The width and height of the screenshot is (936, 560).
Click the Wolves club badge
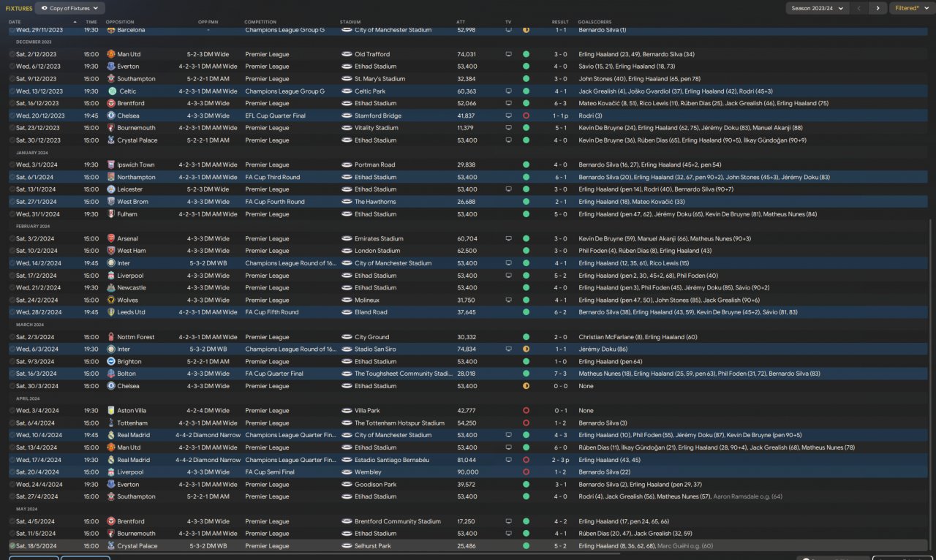tap(111, 300)
